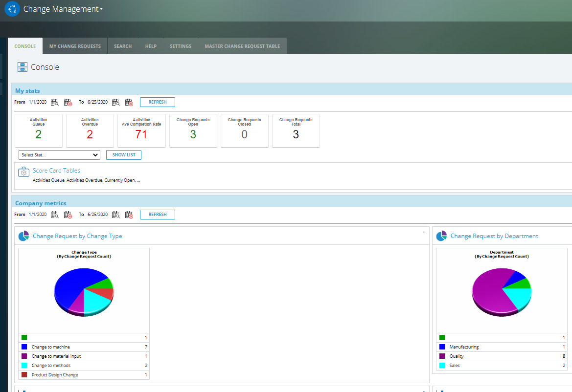Open Company metrics From date calendar picker
Image resolution: width=572 pixels, height=392 pixels.
[x=55, y=215]
